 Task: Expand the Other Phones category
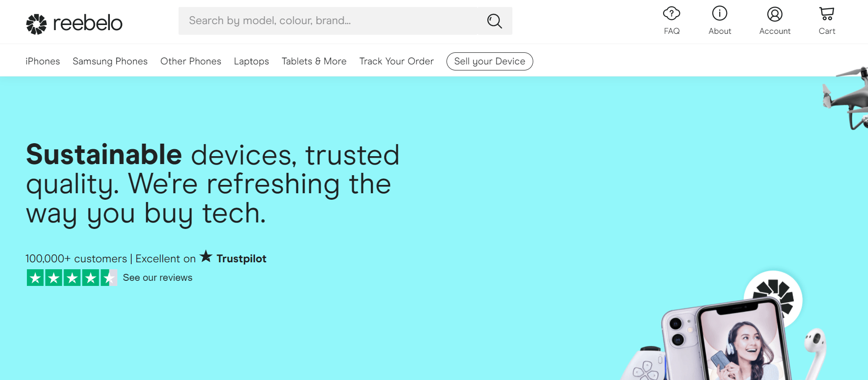191,61
